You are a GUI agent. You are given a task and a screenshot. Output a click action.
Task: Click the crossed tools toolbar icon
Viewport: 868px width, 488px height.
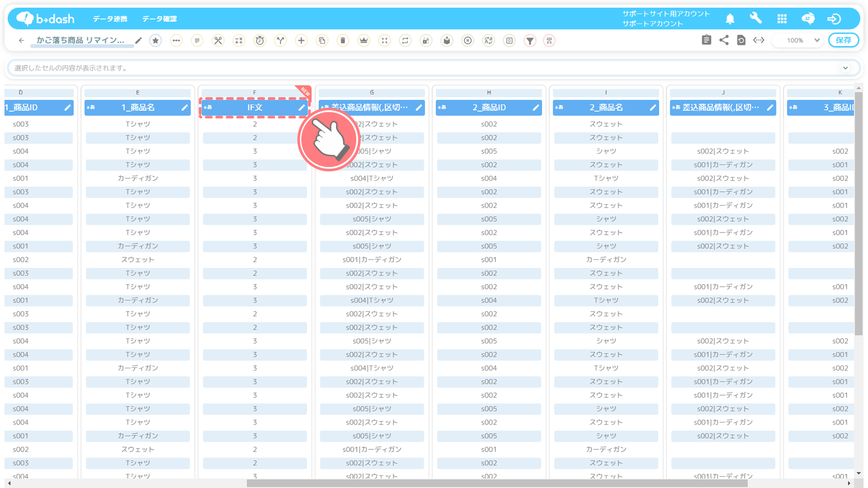click(x=218, y=40)
